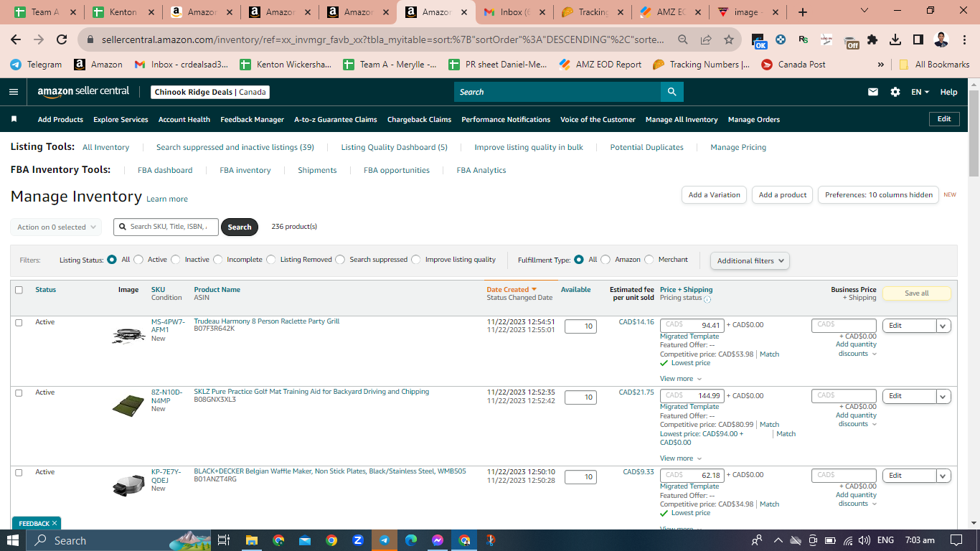Filter listing status to Active
The width and height of the screenshot is (980, 551).
click(138, 260)
